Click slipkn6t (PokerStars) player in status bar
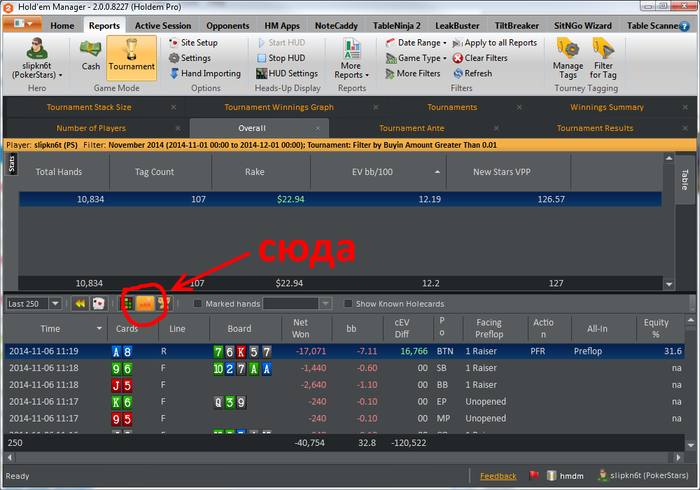Viewport: 700px width, 490px height. point(643,476)
